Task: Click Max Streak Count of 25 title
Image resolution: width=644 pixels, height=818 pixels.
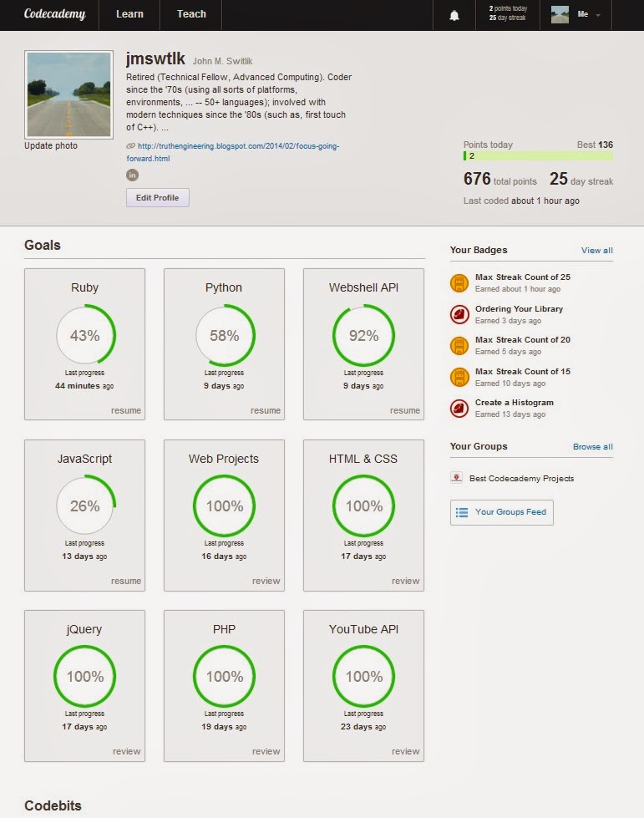Action: coord(523,277)
